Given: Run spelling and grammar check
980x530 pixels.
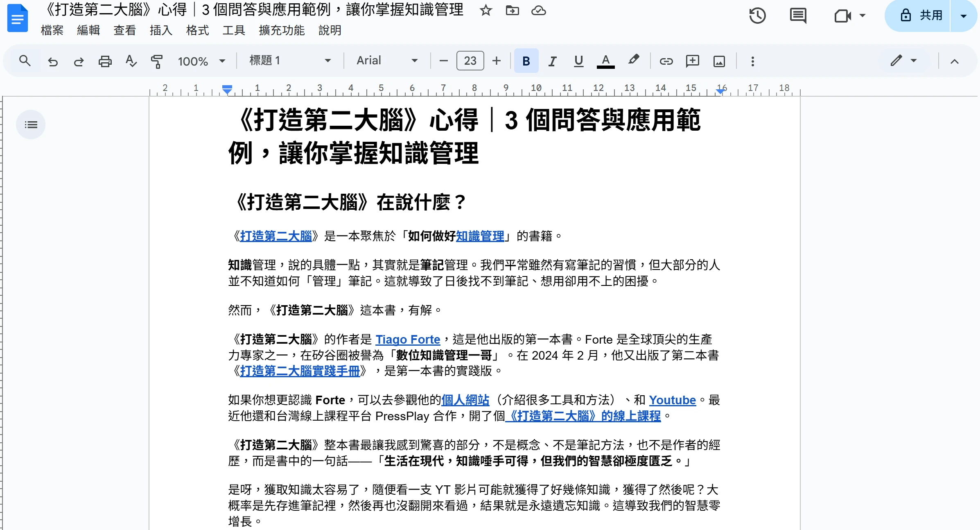Looking at the screenshot, I should click(x=131, y=61).
